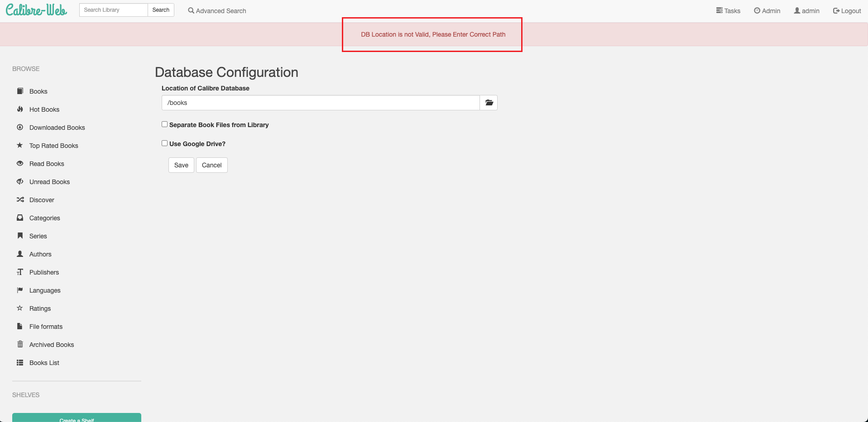
Task: Click into the Search Library box
Action: point(113,10)
